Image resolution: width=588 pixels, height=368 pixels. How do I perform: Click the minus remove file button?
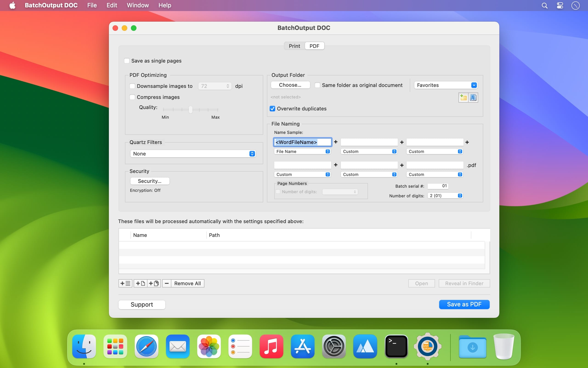pyautogui.click(x=167, y=283)
